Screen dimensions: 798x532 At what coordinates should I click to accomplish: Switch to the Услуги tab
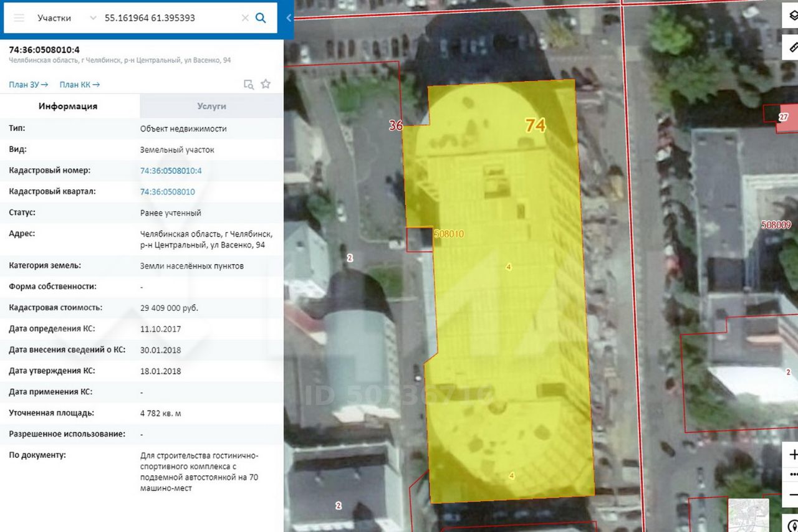(211, 106)
